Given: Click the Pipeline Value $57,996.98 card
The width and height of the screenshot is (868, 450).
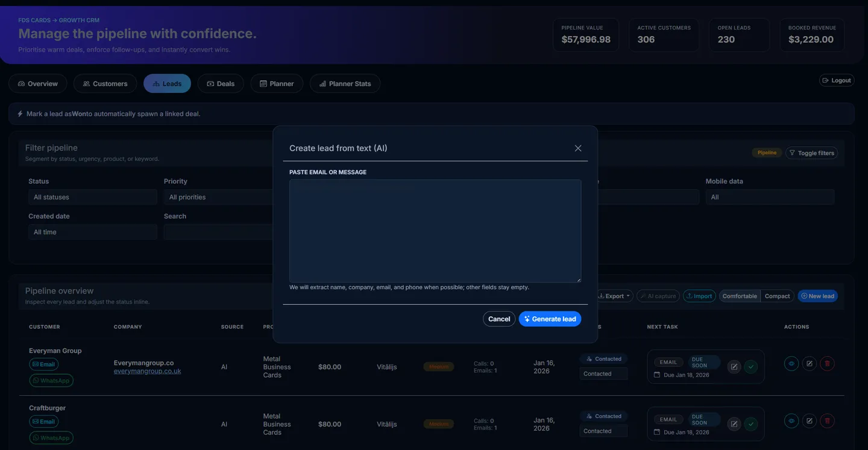Looking at the screenshot, I should click(586, 35).
